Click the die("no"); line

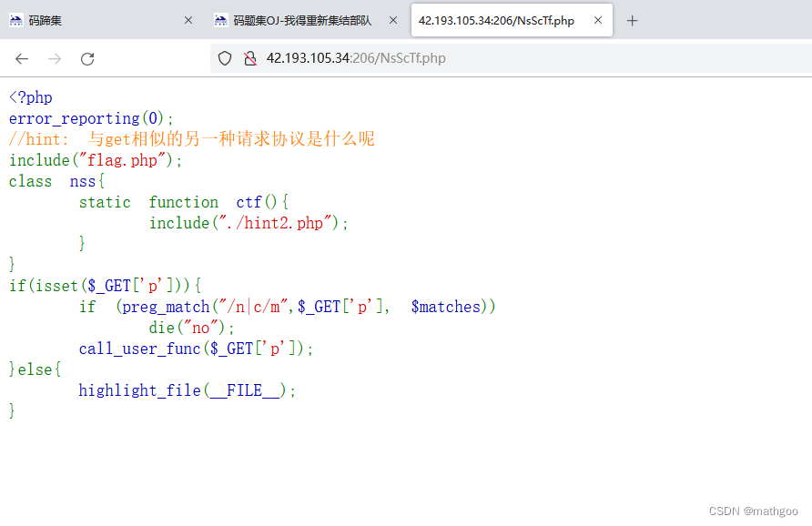(191, 328)
